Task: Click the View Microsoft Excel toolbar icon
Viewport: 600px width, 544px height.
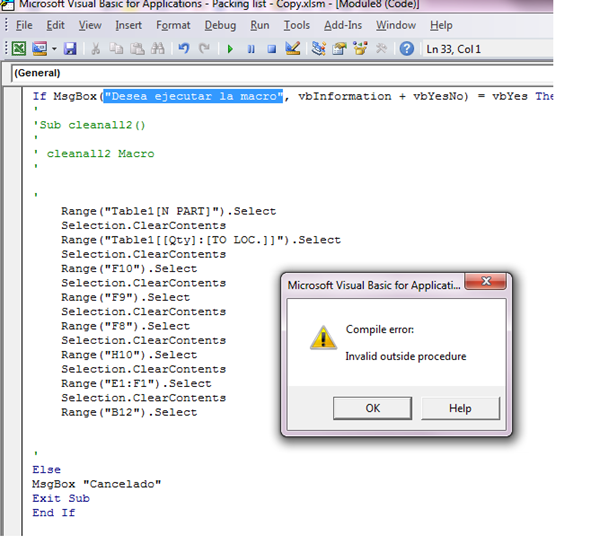Action: click(x=18, y=49)
